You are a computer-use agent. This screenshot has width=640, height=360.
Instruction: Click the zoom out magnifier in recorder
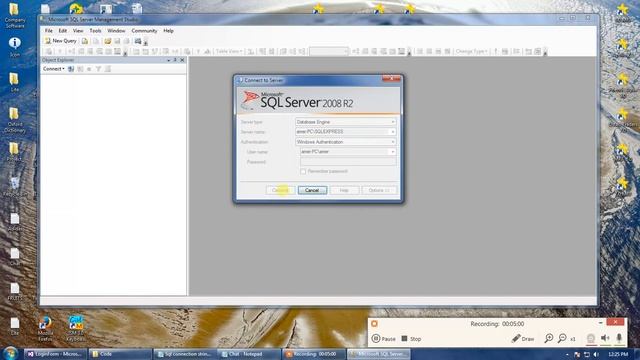click(x=562, y=338)
